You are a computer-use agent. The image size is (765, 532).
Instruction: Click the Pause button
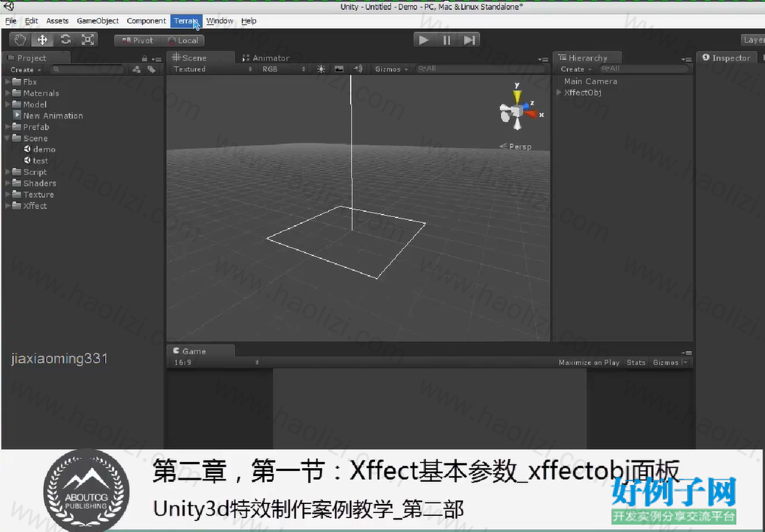446,40
